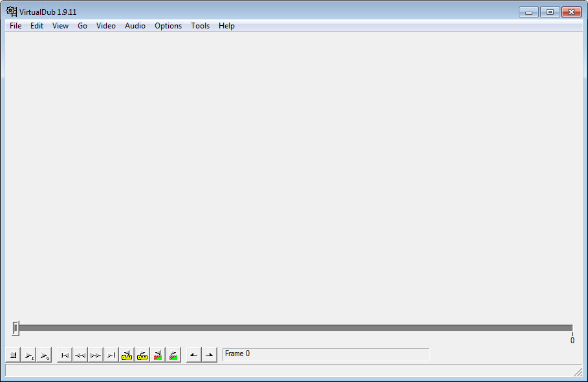Image resolution: width=588 pixels, height=382 pixels.
Task: Go to previous keyframe
Action: tap(127, 355)
